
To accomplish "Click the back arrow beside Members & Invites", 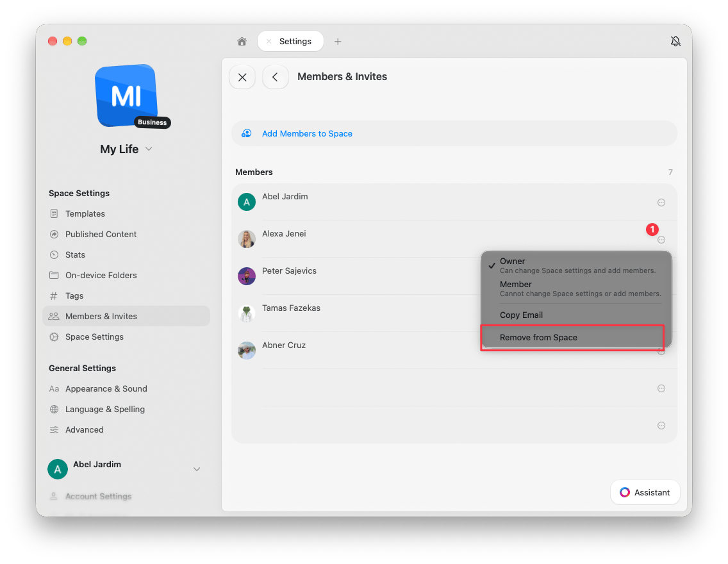I will 276,77.
